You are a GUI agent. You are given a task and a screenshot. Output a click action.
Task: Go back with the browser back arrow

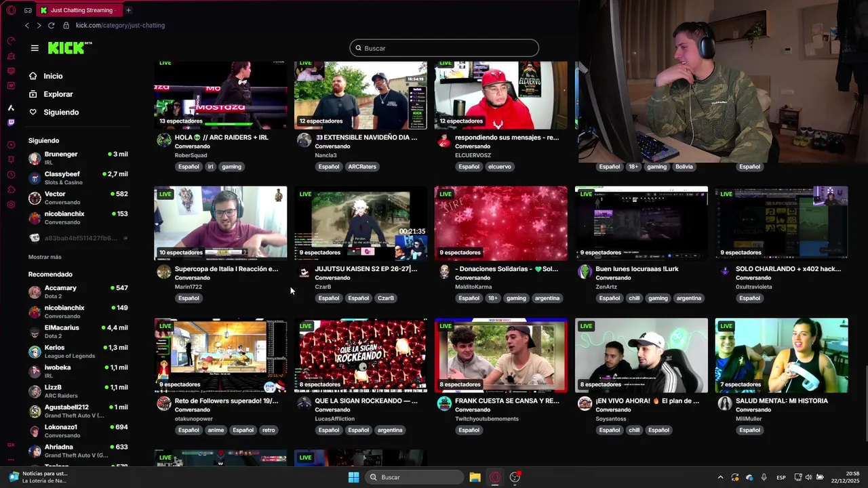pyautogui.click(x=27, y=25)
